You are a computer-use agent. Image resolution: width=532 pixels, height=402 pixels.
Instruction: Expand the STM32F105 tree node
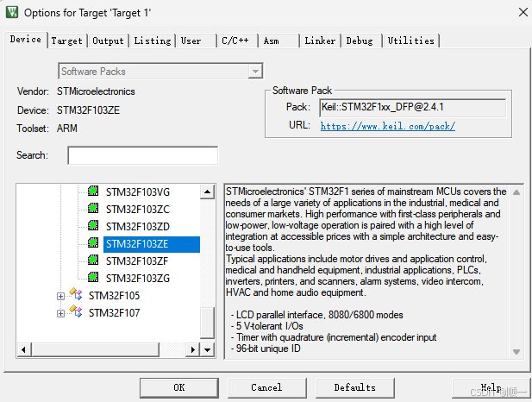pos(60,297)
